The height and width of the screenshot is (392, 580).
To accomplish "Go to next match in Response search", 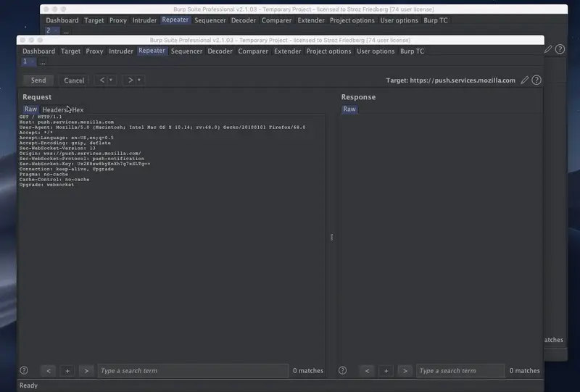I will (405, 370).
